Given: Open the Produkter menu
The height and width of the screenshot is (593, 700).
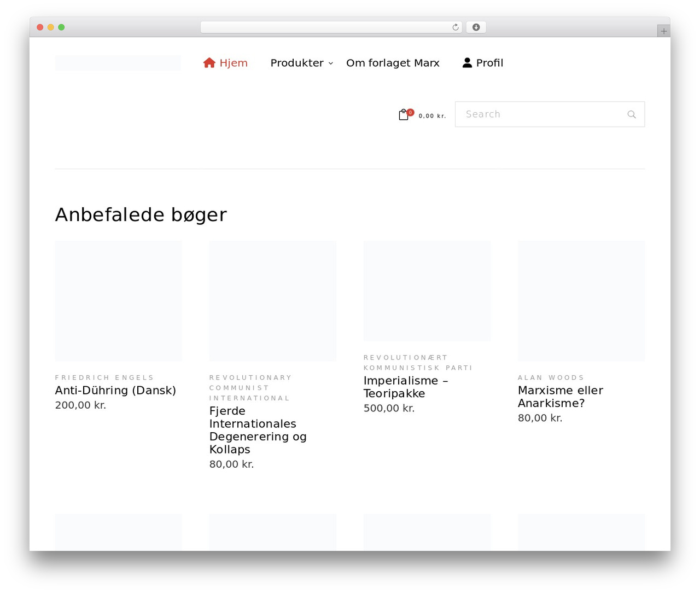Looking at the screenshot, I should point(297,63).
